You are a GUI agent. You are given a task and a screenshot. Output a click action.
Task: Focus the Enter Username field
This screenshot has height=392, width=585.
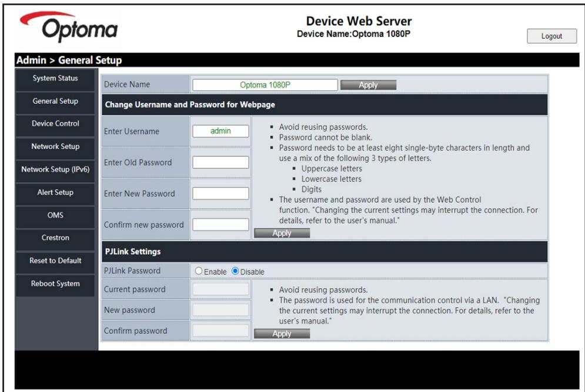(220, 131)
